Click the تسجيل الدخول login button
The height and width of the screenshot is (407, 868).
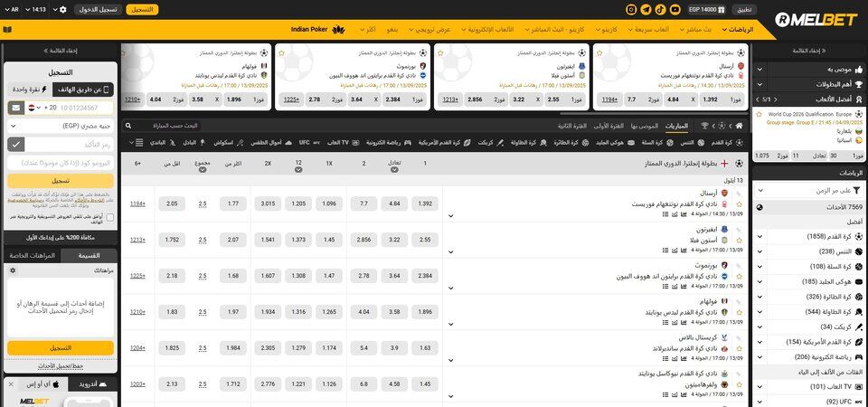point(99,9)
